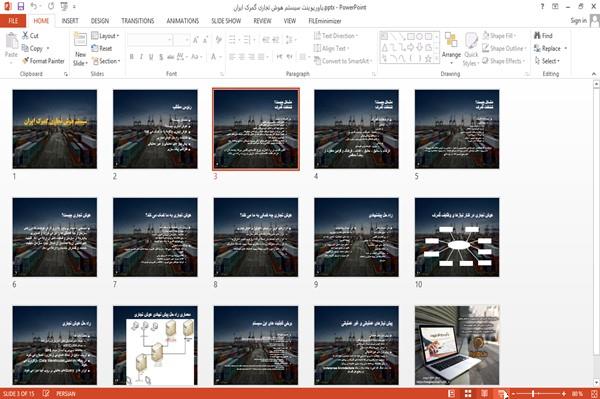Viewport: 600px width, 399px height.
Task: Switch to the REVIEW tab
Action: click(x=262, y=21)
